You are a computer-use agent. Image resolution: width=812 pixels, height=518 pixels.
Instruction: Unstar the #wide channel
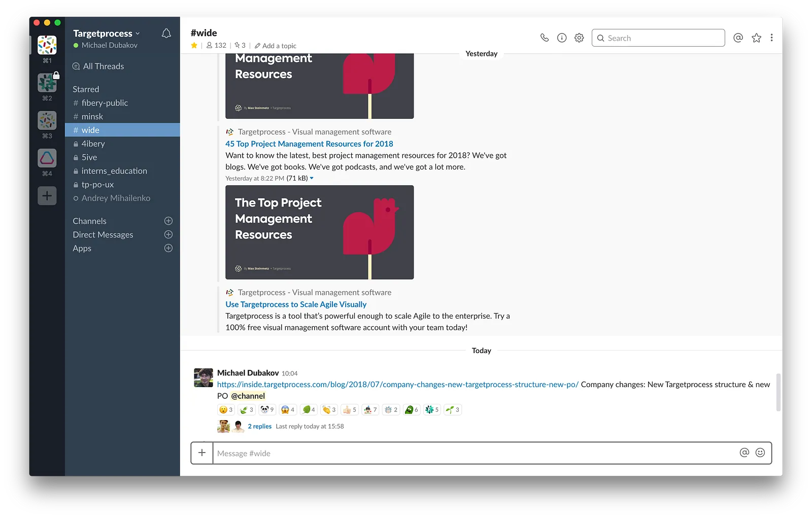tap(194, 46)
